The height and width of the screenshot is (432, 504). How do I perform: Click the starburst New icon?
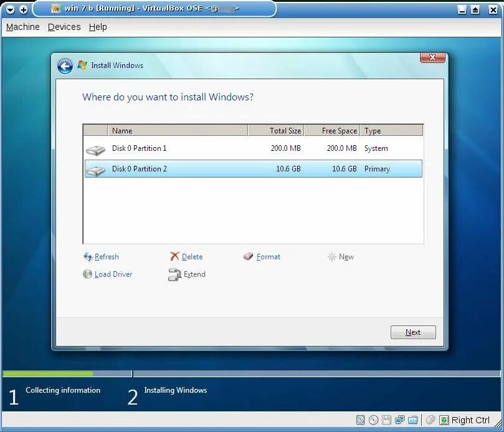coord(331,256)
